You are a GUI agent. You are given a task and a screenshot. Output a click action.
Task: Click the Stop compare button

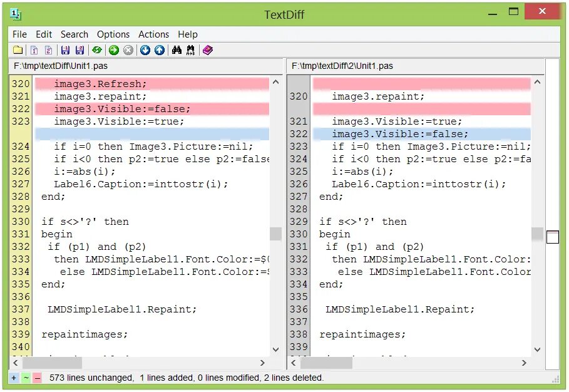(x=128, y=49)
